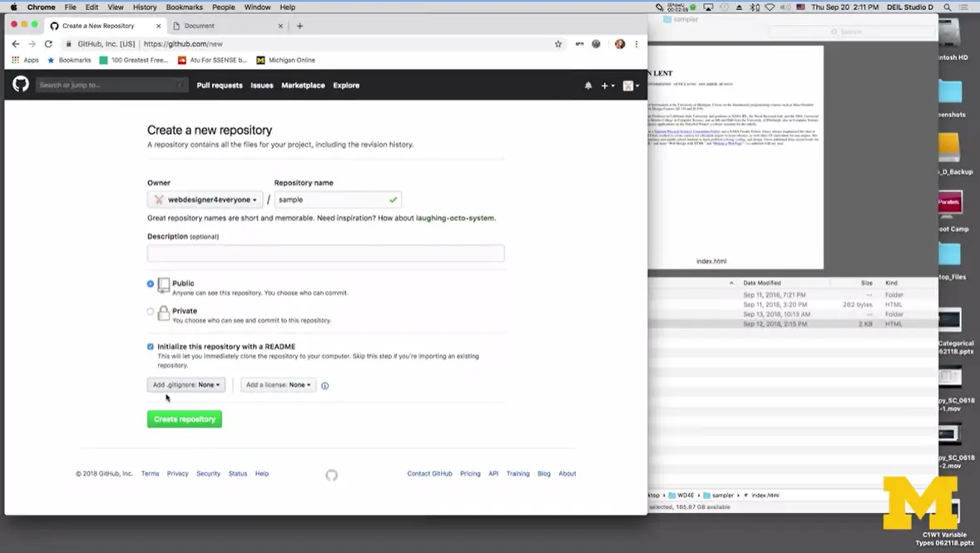Open GitHub notifications via the bell icon

click(x=588, y=85)
